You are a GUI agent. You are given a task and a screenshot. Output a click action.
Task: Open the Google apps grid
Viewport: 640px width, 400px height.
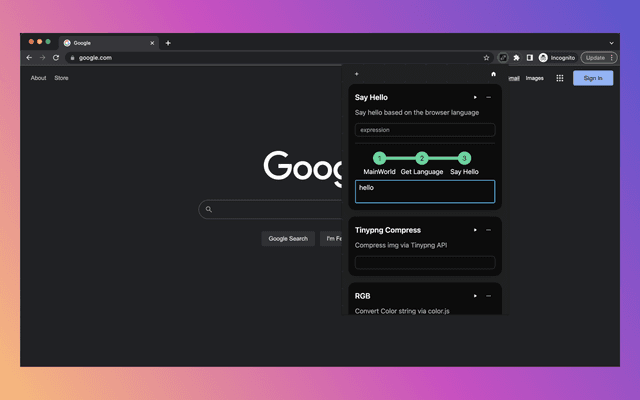(x=560, y=78)
